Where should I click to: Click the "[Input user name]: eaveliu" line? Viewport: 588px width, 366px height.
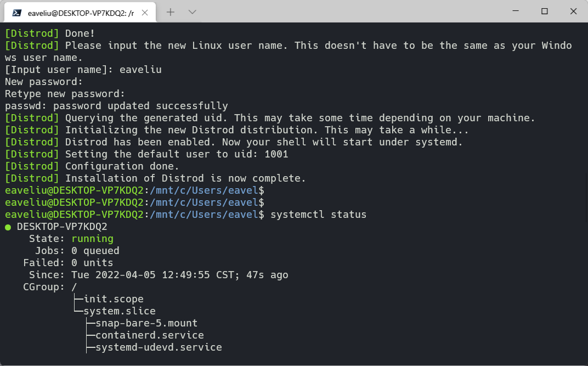pyautogui.click(x=83, y=70)
